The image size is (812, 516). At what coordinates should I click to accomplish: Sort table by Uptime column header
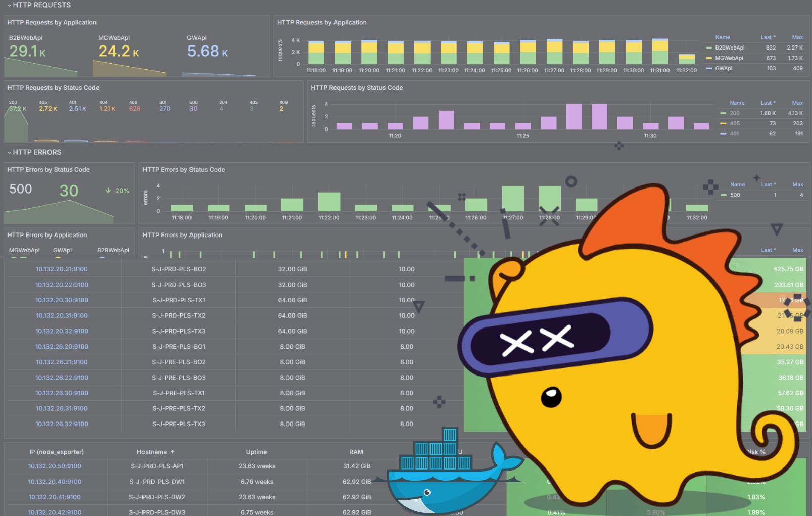pyautogui.click(x=256, y=452)
